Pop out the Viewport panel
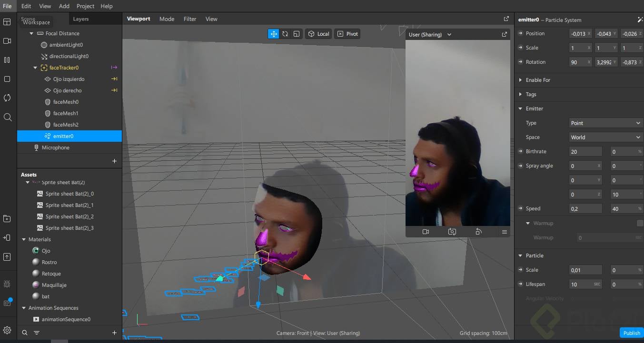This screenshot has width=644, height=343. click(x=506, y=19)
